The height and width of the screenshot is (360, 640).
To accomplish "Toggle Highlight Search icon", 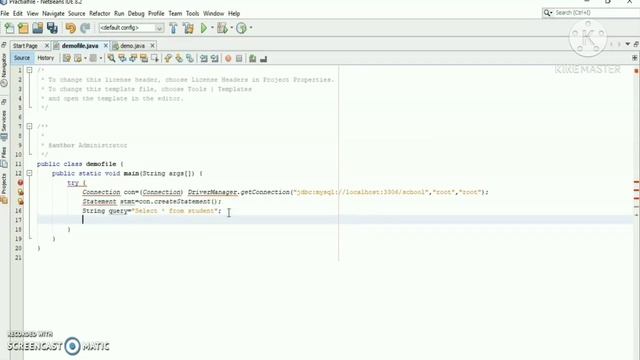I will coord(144,59).
